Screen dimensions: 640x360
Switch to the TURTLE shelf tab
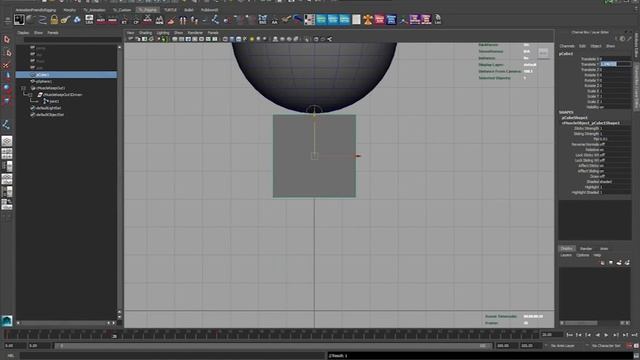tap(170, 10)
